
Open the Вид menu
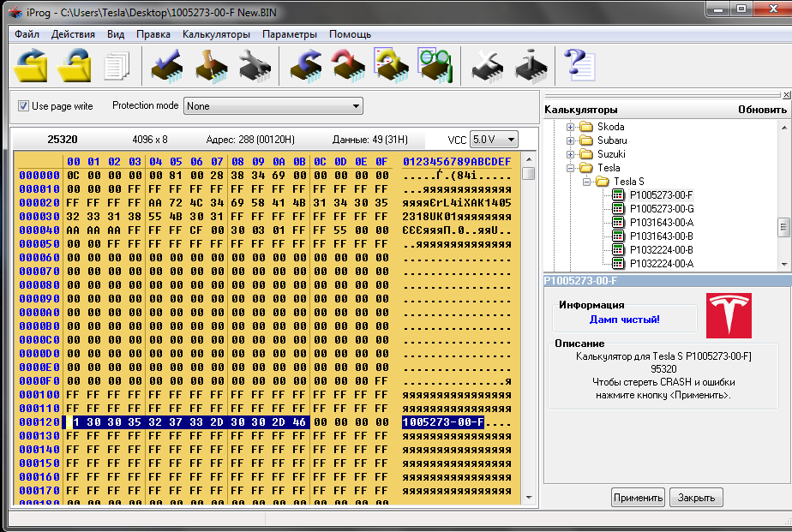coord(116,33)
